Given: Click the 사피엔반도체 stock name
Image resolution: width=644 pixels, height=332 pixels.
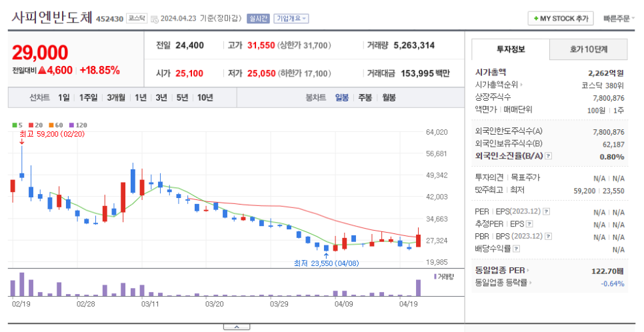Looking at the screenshot, I should click(52, 17).
